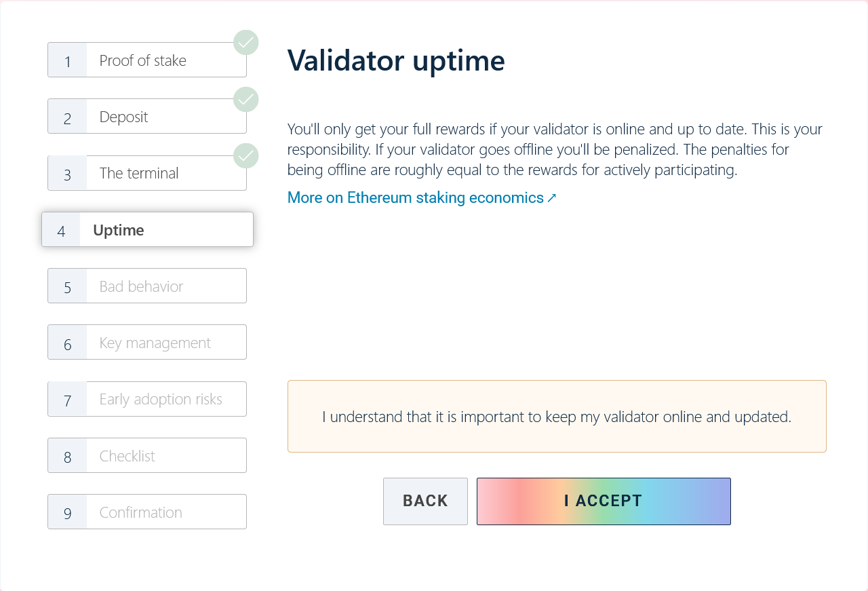Select the Deposit step in the sidebar

146,116
